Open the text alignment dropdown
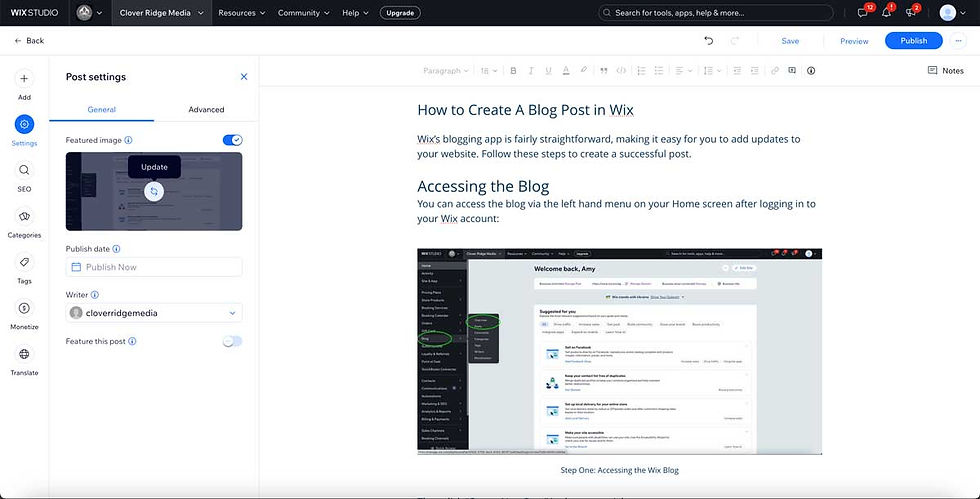 tap(682, 71)
